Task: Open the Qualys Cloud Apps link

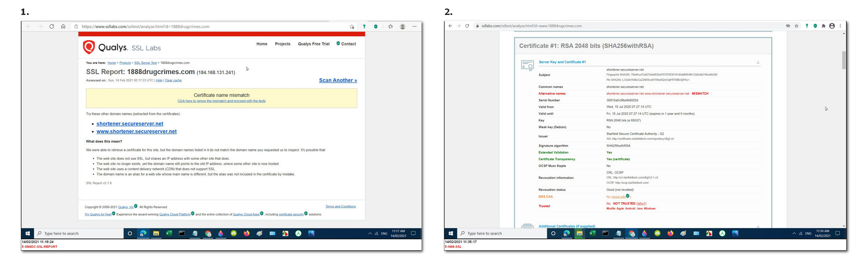Action: coord(246,214)
